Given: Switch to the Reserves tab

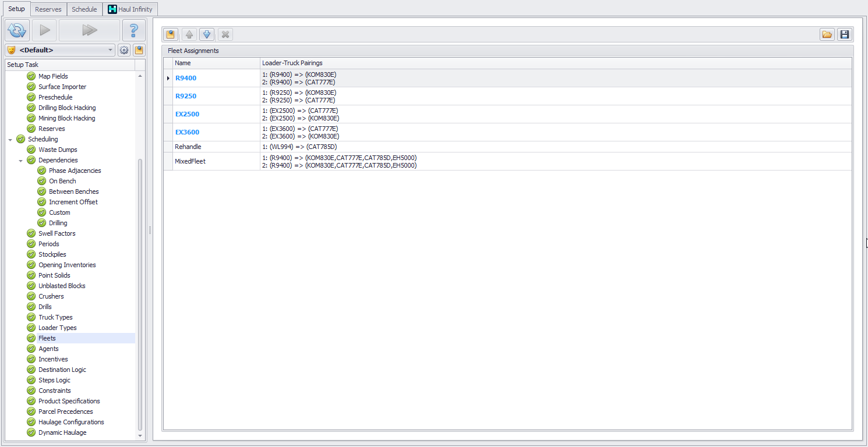Looking at the screenshot, I should pos(48,9).
